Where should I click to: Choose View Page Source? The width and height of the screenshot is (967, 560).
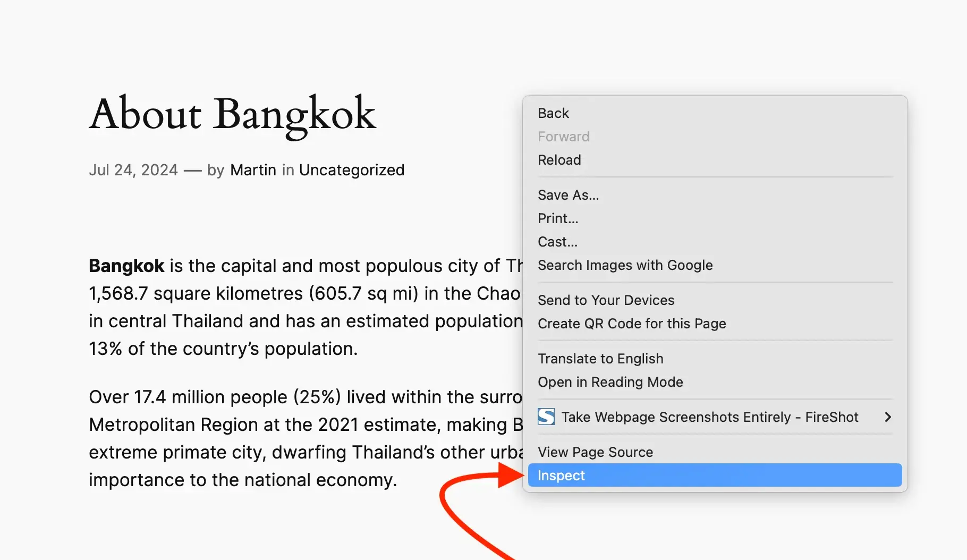pos(715,452)
